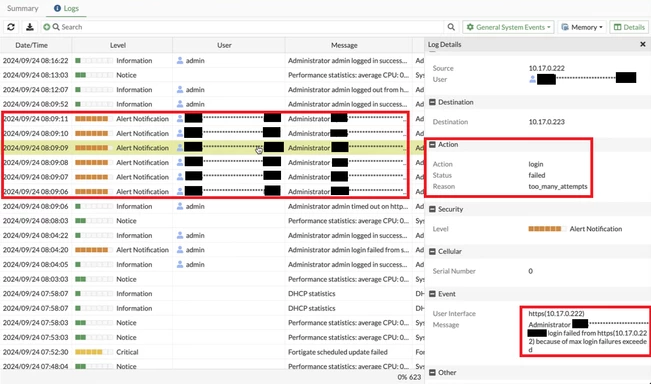
Task: Select the 08:12:07 admin logged out row
Action: 212,90
